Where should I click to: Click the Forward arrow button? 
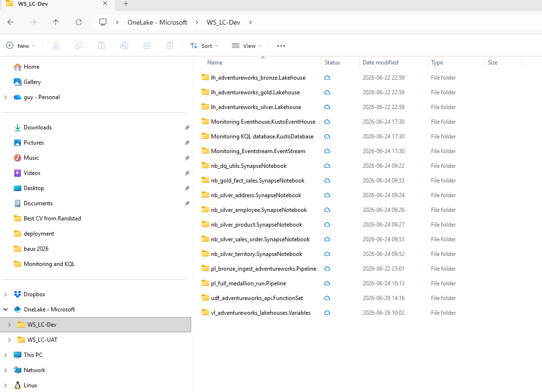(x=33, y=22)
